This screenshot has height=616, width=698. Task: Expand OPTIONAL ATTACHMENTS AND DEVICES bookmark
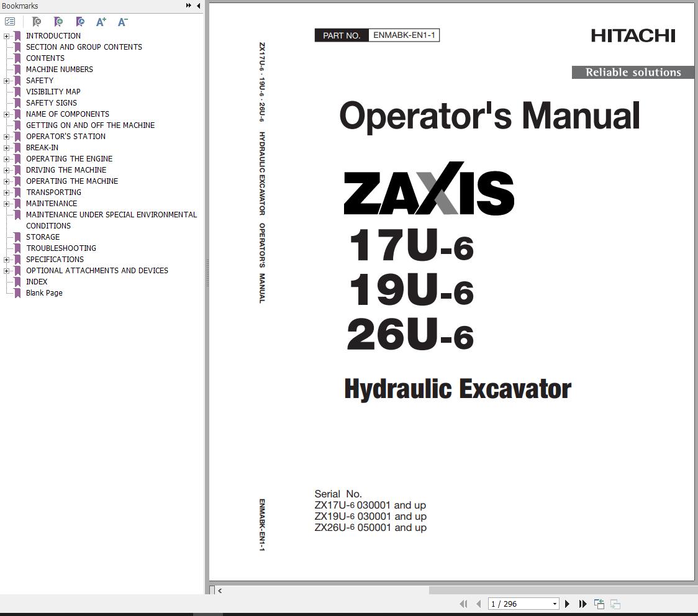[x=6, y=271]
